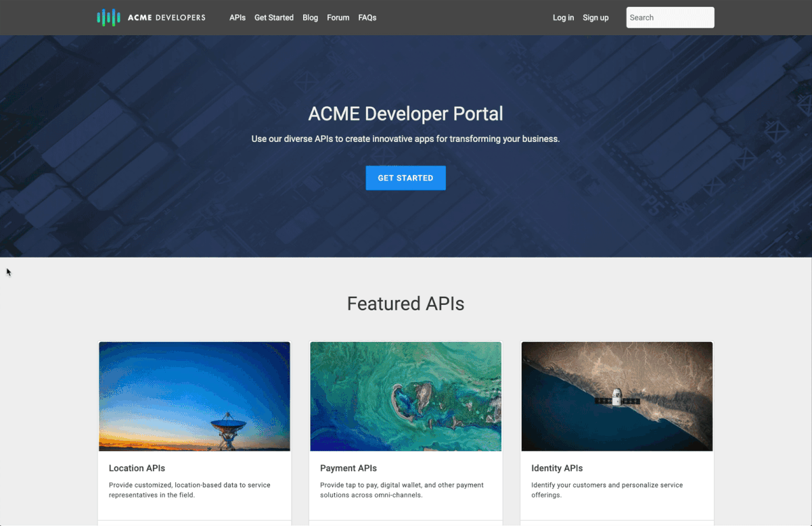The height and width of the screenshot is (526, 812).
Task: Open the Blog page from navigation
Action: pyautogui.click(x=311, y=18)
